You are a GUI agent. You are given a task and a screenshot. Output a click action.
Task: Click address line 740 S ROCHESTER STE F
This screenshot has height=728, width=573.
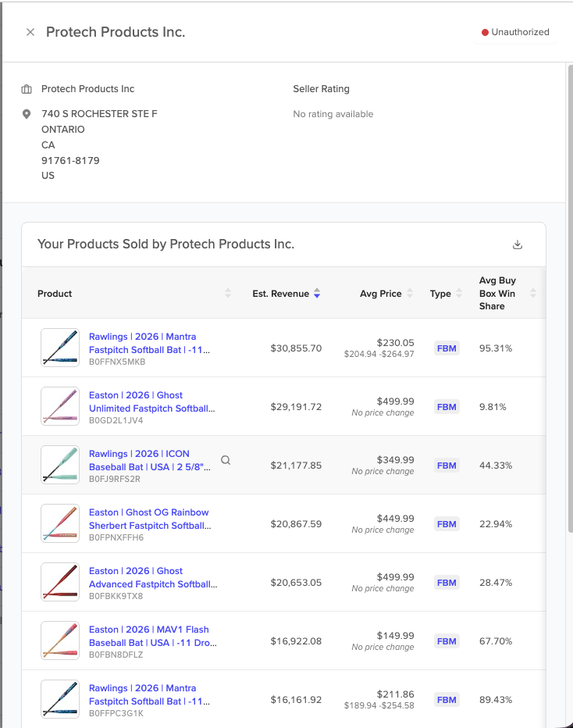tap(99, 114)
